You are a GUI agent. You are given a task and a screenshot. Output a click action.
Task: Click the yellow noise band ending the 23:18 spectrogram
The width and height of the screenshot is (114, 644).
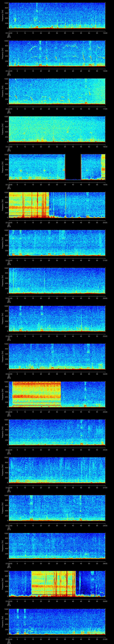click(103, 167)
